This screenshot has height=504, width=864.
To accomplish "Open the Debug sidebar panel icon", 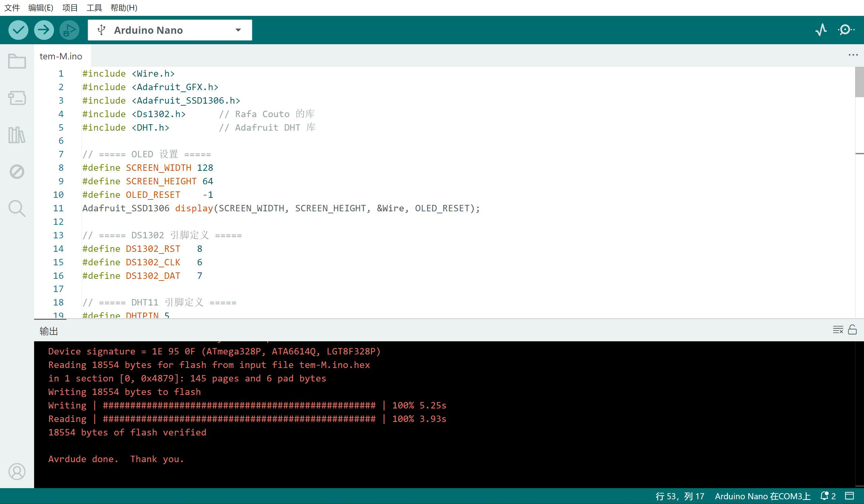I will pyautogui.click(x=17, y=171).
